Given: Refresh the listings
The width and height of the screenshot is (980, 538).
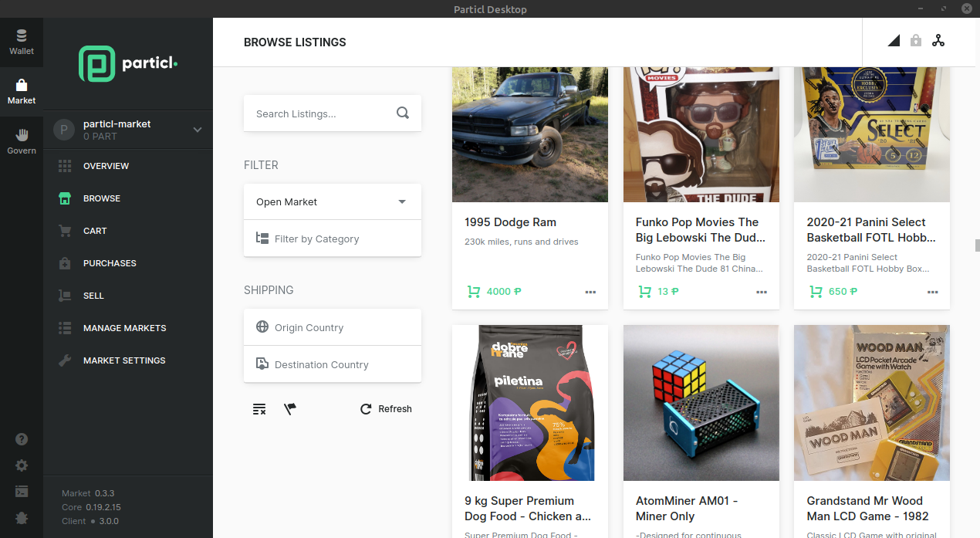Looking at the screenshot, I should [387, 409].
